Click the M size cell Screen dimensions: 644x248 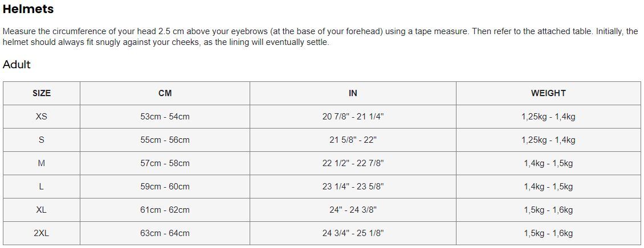(x=41, y=163)
